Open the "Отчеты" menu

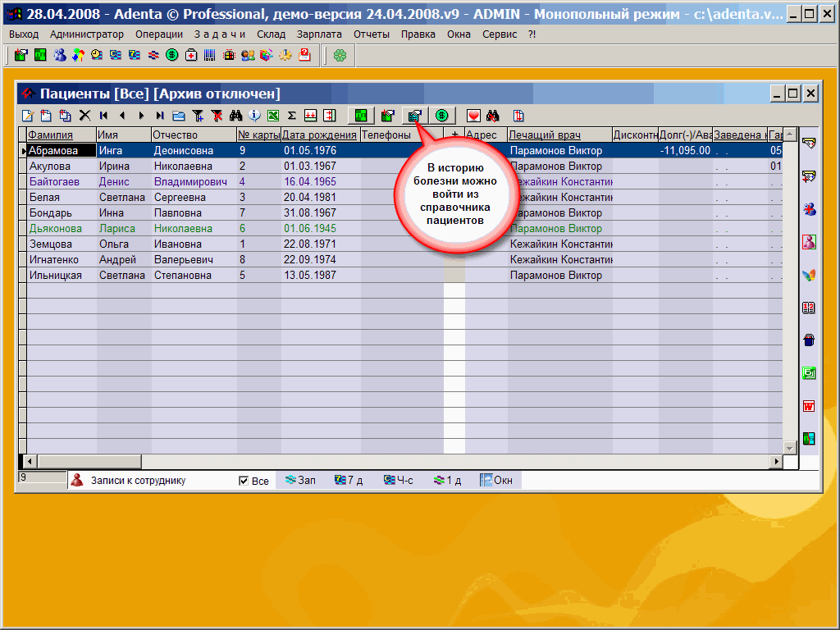pyautogui.click(x=372, y=34)
